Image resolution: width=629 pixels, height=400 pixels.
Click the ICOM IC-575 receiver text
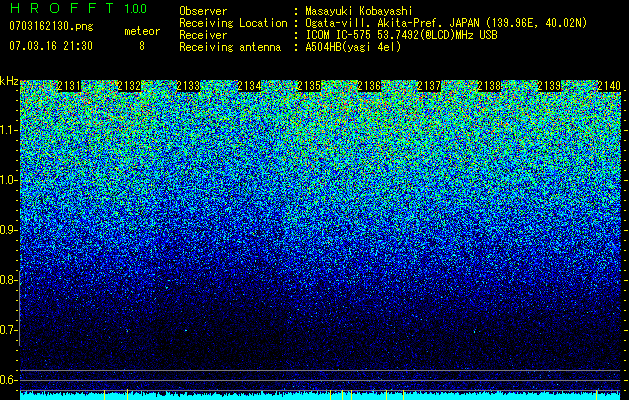pos(401,35)
